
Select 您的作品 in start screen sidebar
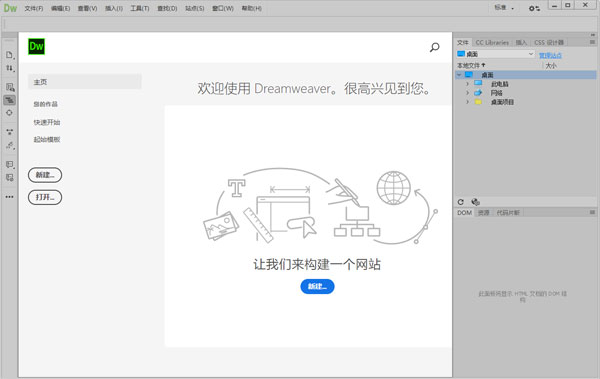[46, 104]
